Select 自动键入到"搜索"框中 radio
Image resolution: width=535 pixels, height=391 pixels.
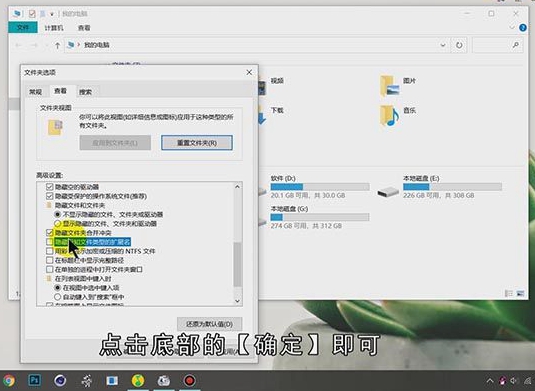tap(57, 297)
